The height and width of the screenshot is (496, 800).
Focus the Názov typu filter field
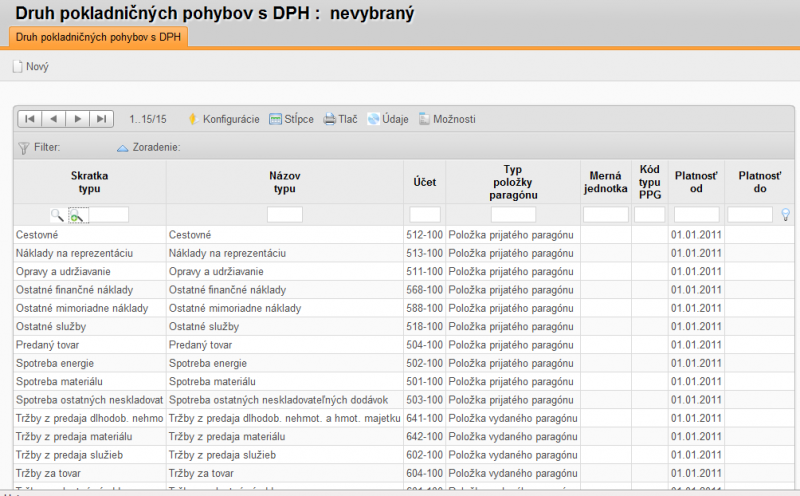pyautogui.click(x=285, y=215)
